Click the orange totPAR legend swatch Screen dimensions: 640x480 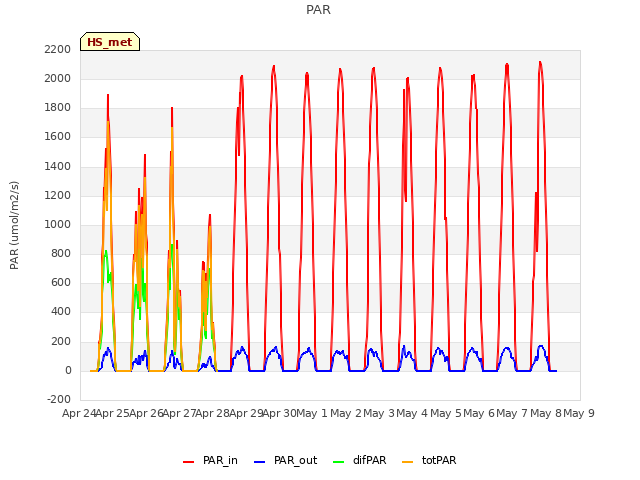407,462
